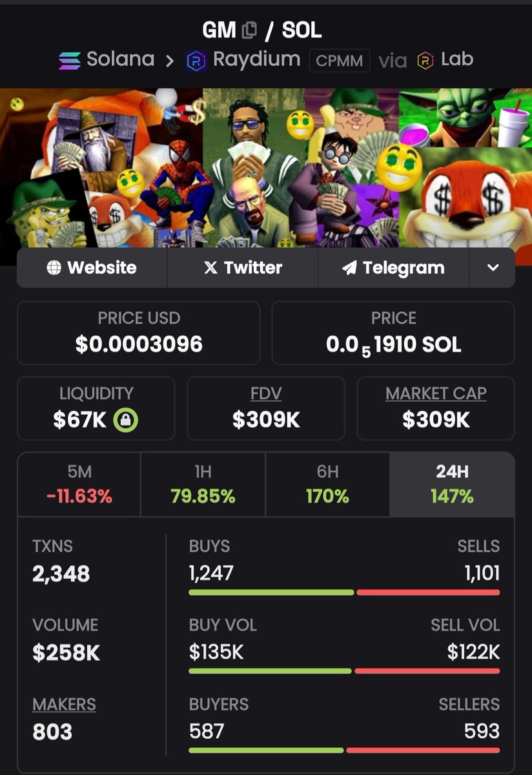Switch to the 6H timeframe tab
Image resolution: width=532 pixels, height=775 pixels.
click(x=327, y=484)
